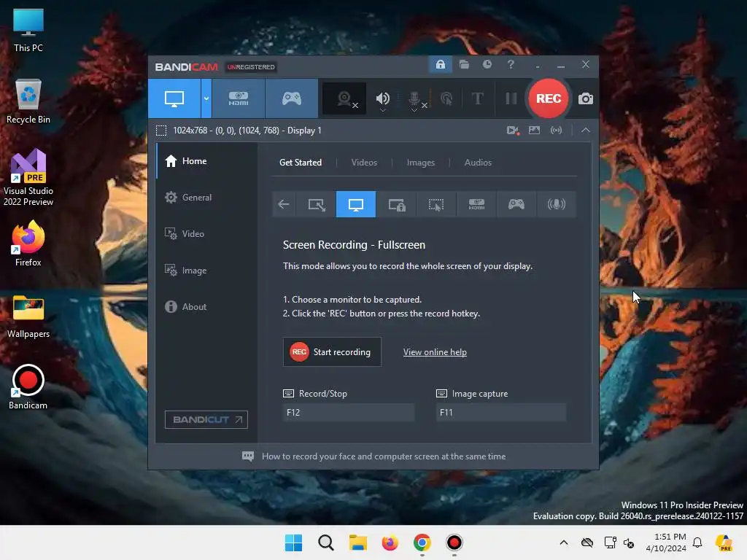Viewport: 747px width, 560px height.
Task: Switch to the Images tab
Action: (x=421, y=163)
